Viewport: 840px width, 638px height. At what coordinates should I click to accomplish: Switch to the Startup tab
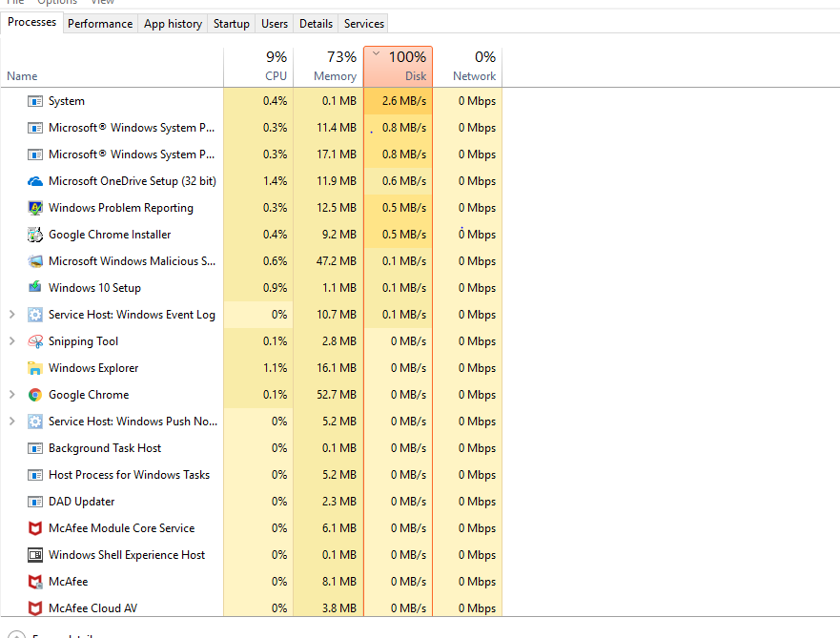point(232,24)
